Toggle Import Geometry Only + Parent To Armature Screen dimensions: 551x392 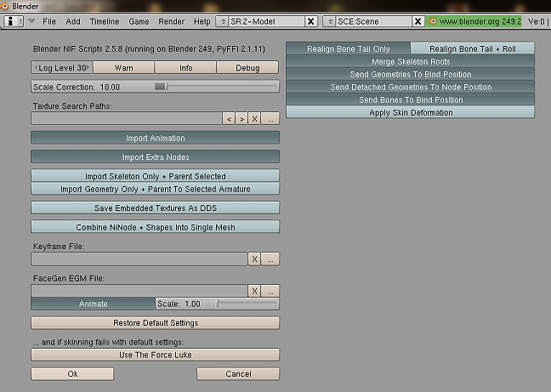pos(156,189)
